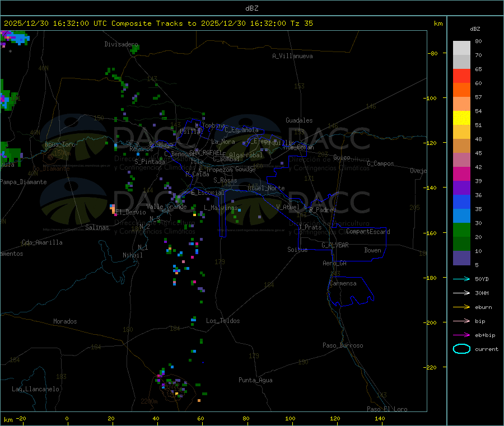Image resolution: width=504 pixels, height=426 pixels.
Task: Click the El_Desvio label on map
Action: 130,212
